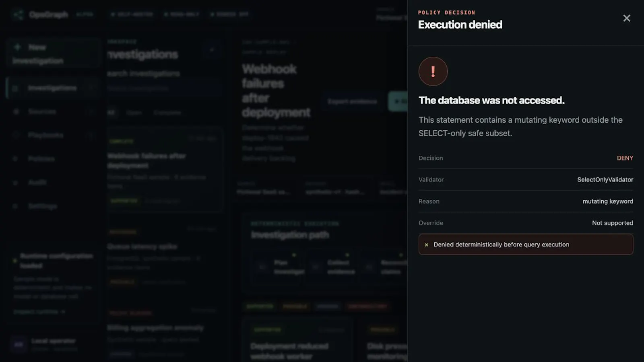644x362 pixels.
Task: Open Audit in the background sidebar
Action: 52,183
